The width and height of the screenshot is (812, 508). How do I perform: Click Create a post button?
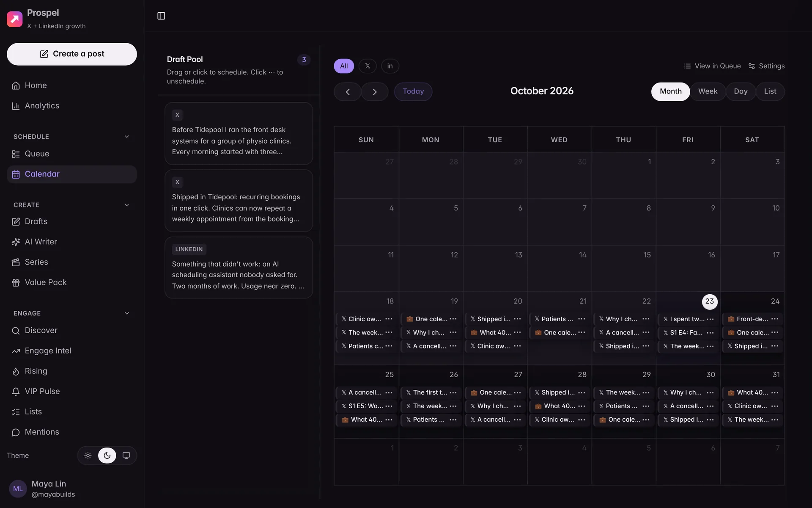tap(72, 54)
